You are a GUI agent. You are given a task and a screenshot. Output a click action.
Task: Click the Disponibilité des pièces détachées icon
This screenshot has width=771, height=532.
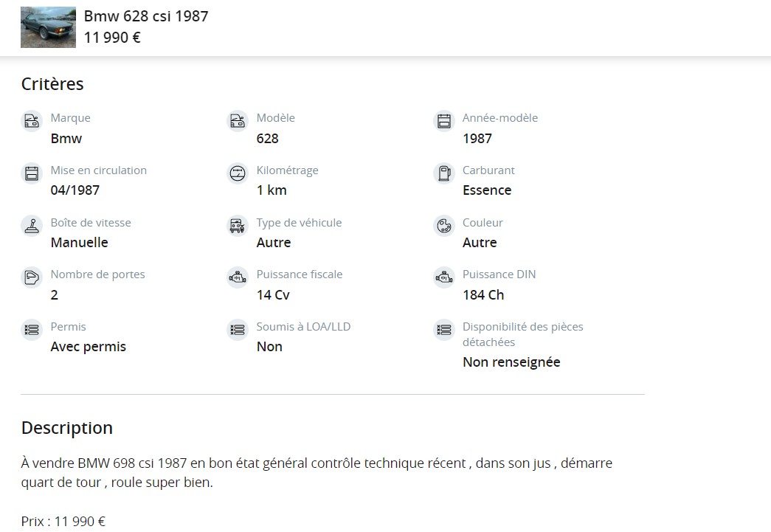click(x=443, y=330)
